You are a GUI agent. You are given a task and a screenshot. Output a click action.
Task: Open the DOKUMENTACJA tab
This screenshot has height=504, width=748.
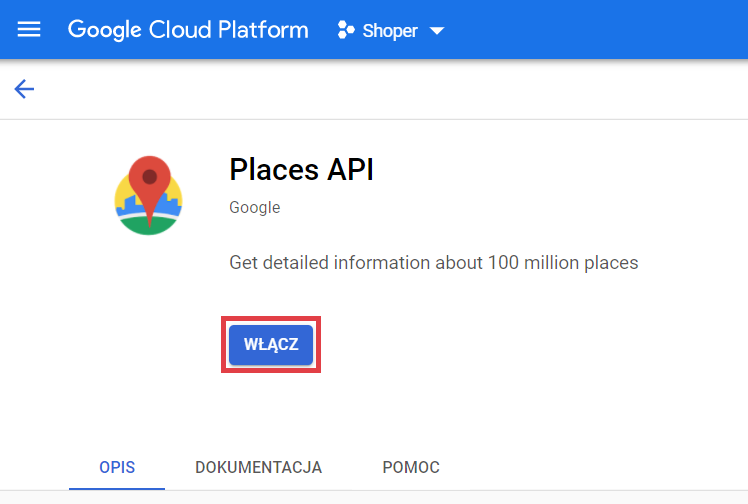point(258,467)
